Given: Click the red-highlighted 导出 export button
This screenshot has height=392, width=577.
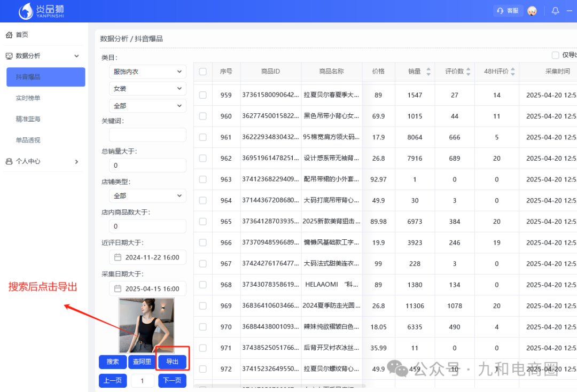Looking at the screenshot, I should pos(172,361).
